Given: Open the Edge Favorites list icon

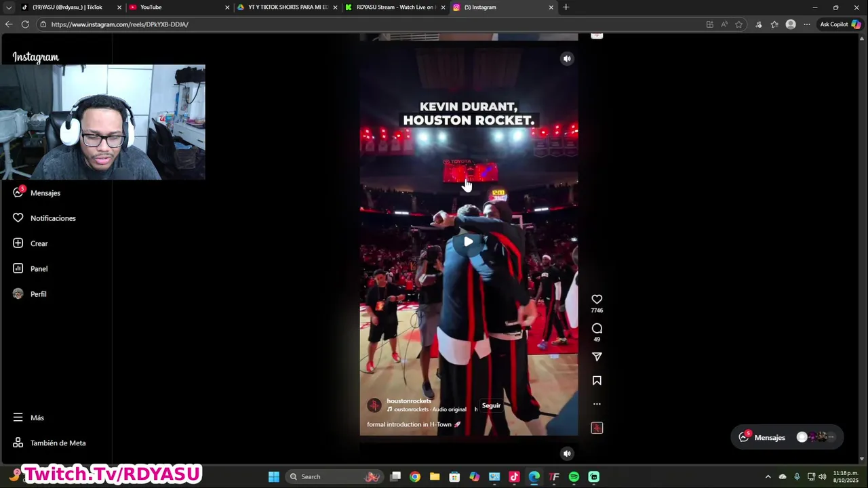Looking at the screenshot, I should pyautogui.click(x=774, y=24).
